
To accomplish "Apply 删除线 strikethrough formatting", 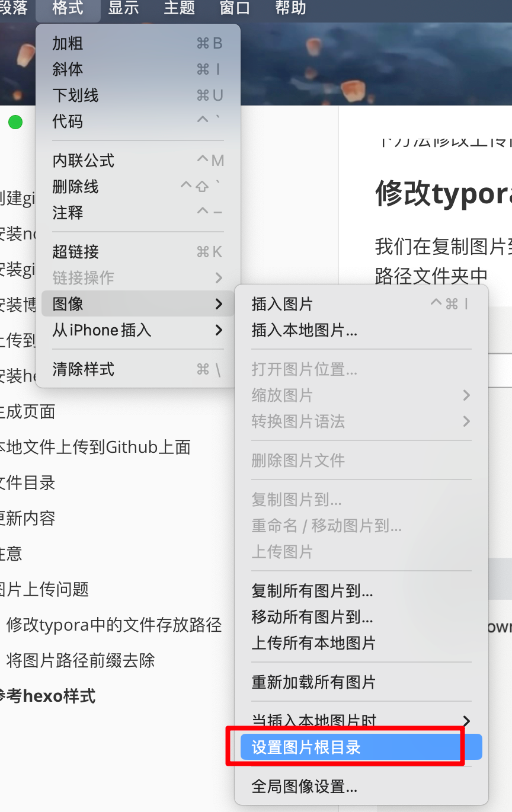I will 75,187.
